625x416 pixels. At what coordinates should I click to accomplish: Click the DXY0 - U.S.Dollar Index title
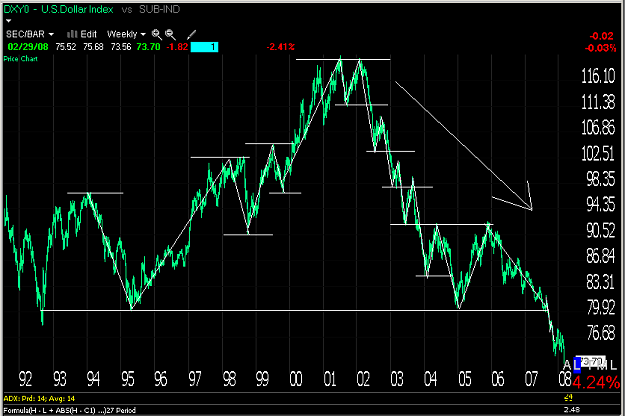pyautogui.click(x=59, y=9)
